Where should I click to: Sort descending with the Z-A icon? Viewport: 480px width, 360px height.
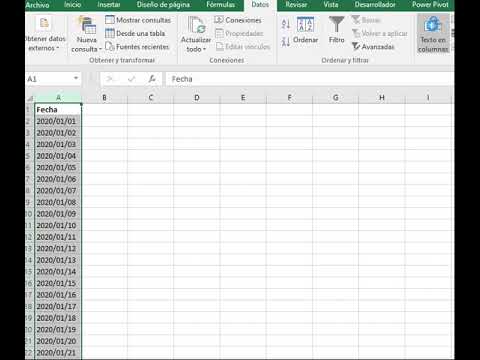[286, 42]
